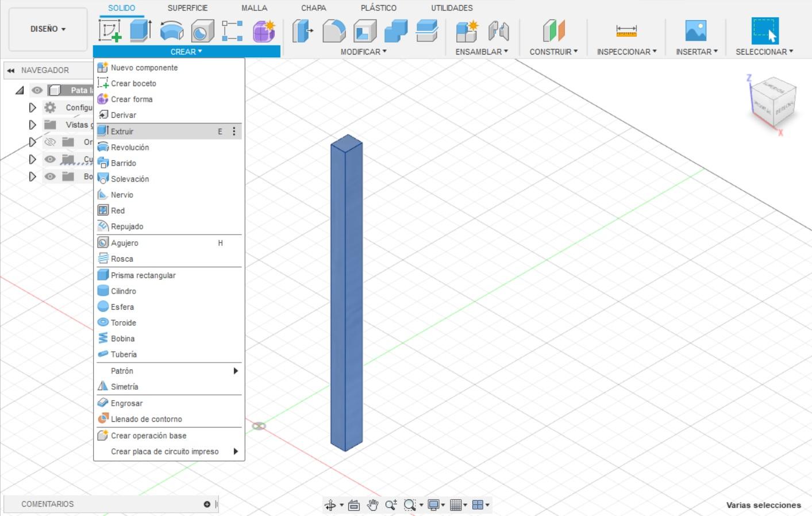Viewport: 812px width, 516px height.
Task: Expand the Configu… node in the browser
Action: 32,107
